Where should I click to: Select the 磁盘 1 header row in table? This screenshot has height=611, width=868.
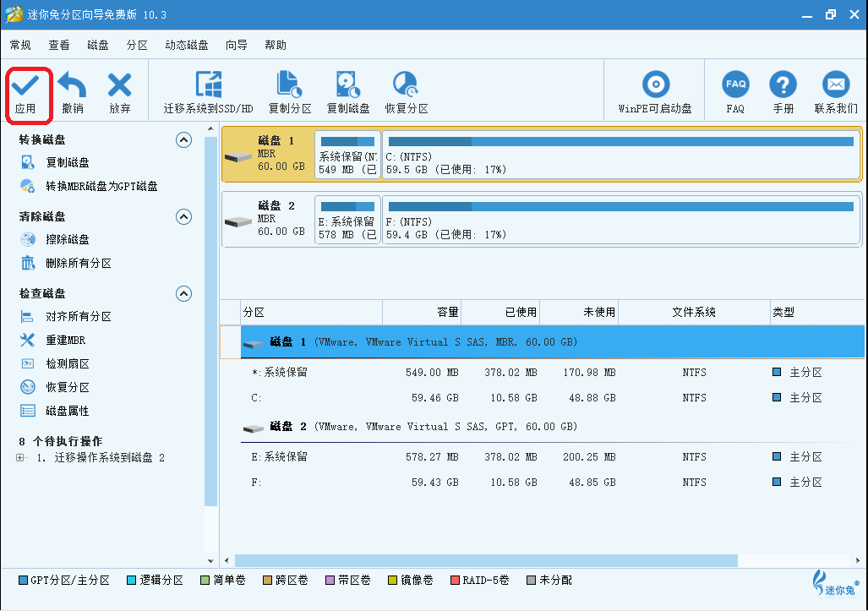pos(553,342)
